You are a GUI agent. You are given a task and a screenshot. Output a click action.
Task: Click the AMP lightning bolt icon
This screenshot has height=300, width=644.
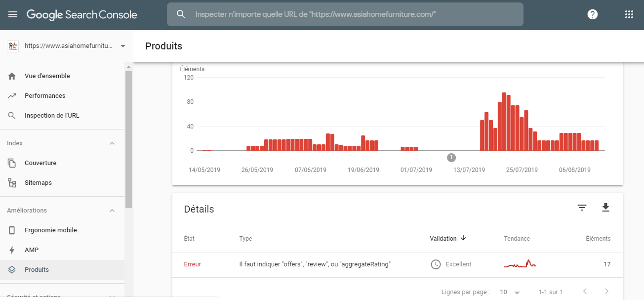pyautogui.click(x=12, y=250)
